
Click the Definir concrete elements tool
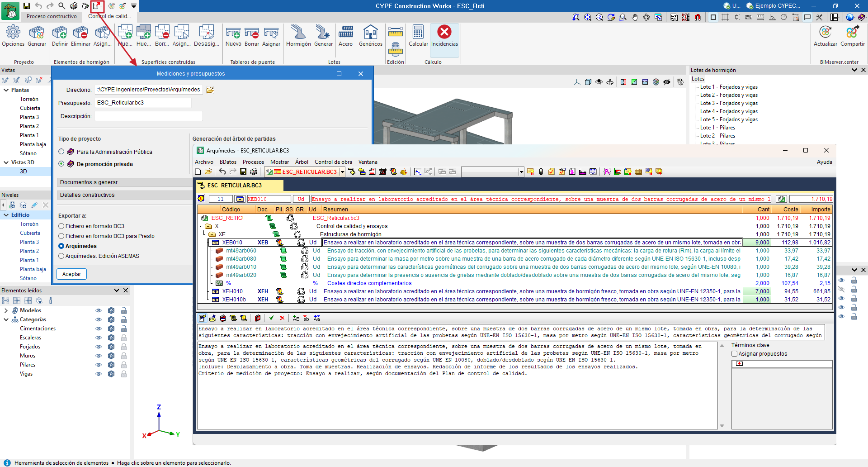point(60,36)
